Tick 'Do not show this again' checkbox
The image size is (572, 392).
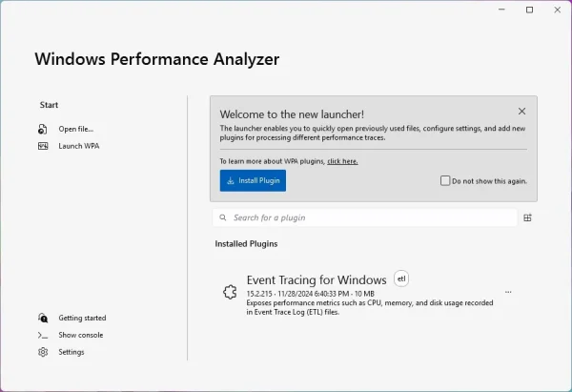tap(445, 180)
